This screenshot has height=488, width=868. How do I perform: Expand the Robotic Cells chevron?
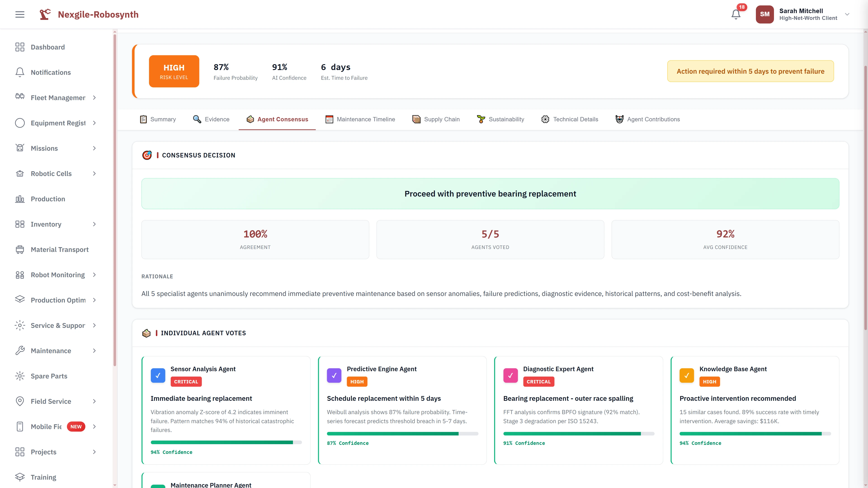(x=94, y=174)
